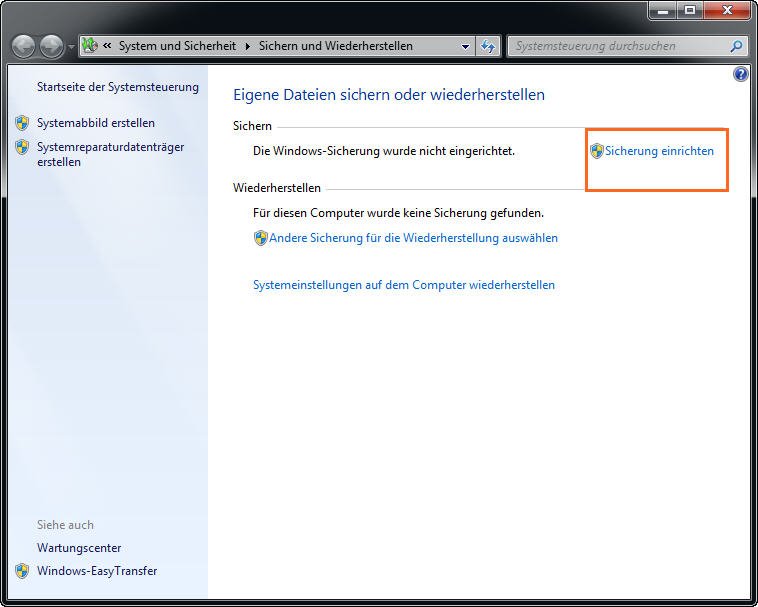
Task: Open 'Wartungscenter' under Siehe auch
Action: (x=79, y=548)
